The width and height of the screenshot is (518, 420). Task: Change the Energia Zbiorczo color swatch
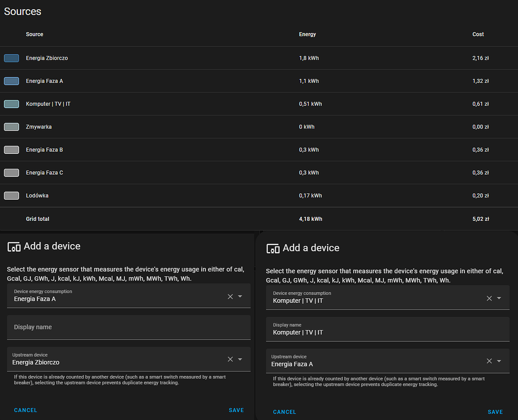[11, 58]
